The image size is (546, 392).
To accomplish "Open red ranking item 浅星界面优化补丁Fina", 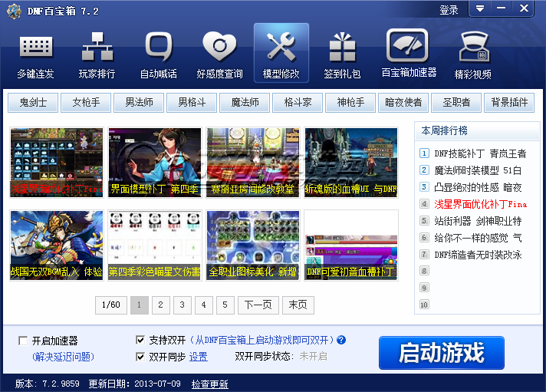I will pyautogui.click(x=480, y=204).
